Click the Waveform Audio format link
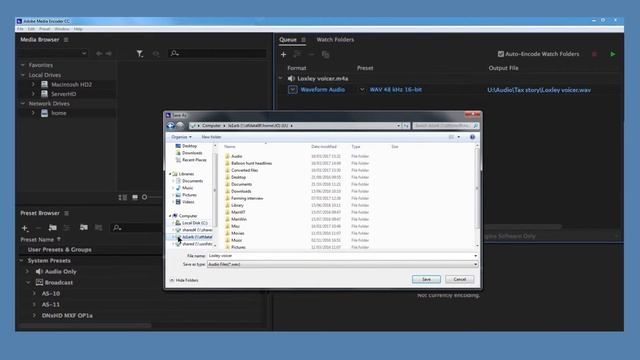Screen dimensions: 640x360 pyautogui.click(x=322, y=89)
